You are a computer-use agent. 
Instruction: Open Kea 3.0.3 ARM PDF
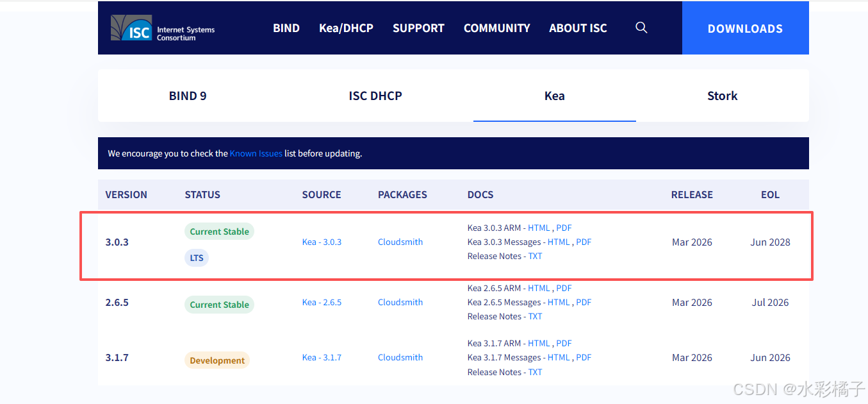coord(564,228)
